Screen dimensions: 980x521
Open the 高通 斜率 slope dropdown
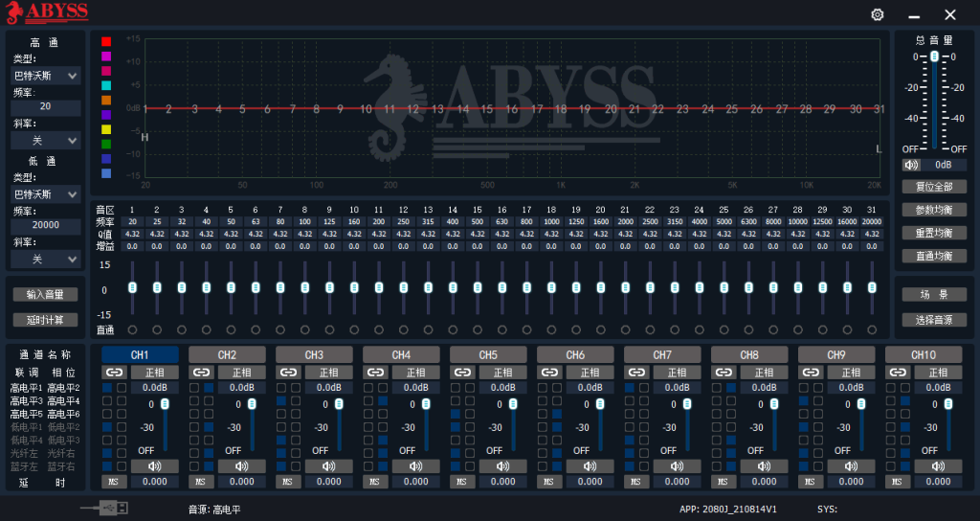click(46, 141)
